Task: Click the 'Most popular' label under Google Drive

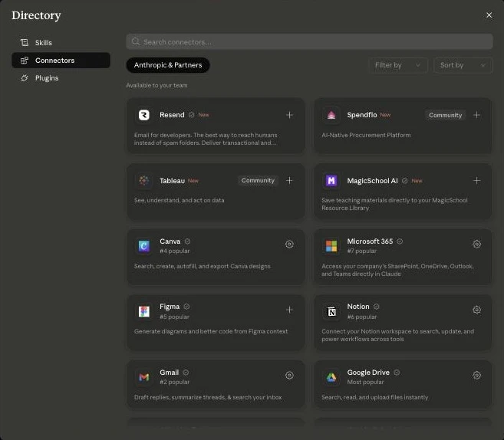Action: [x=365, y=383]
